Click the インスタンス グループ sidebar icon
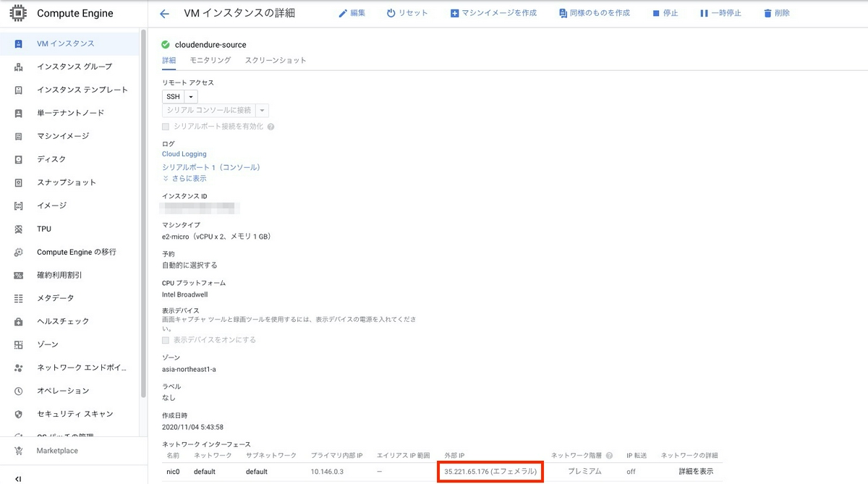868x484 pixels. [19, 67]
